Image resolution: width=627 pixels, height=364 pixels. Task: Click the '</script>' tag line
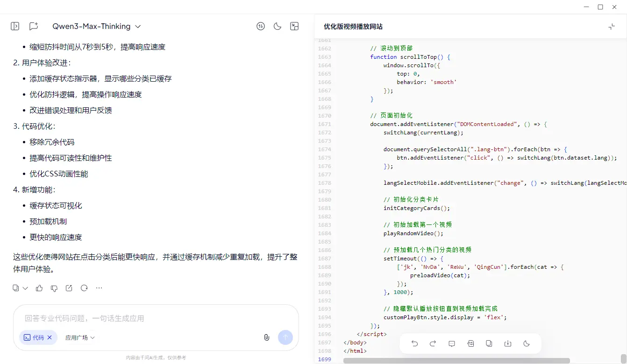click(372, 334)
